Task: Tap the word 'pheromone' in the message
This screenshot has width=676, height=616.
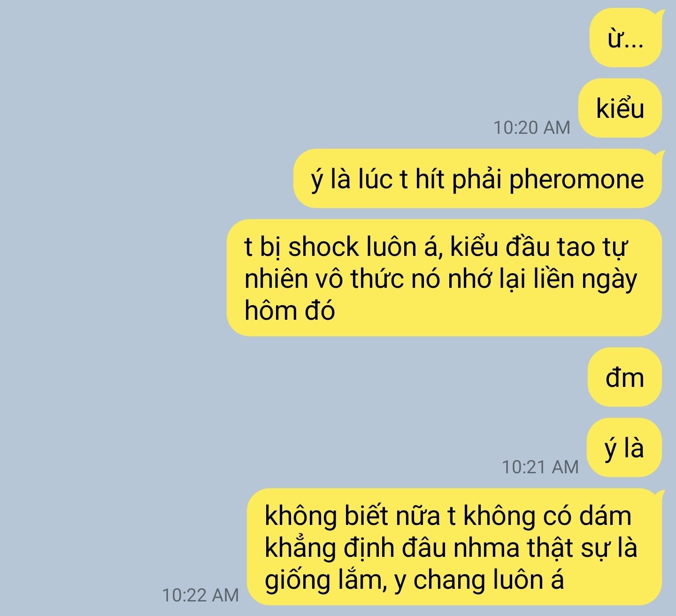Action: (576, 180)
